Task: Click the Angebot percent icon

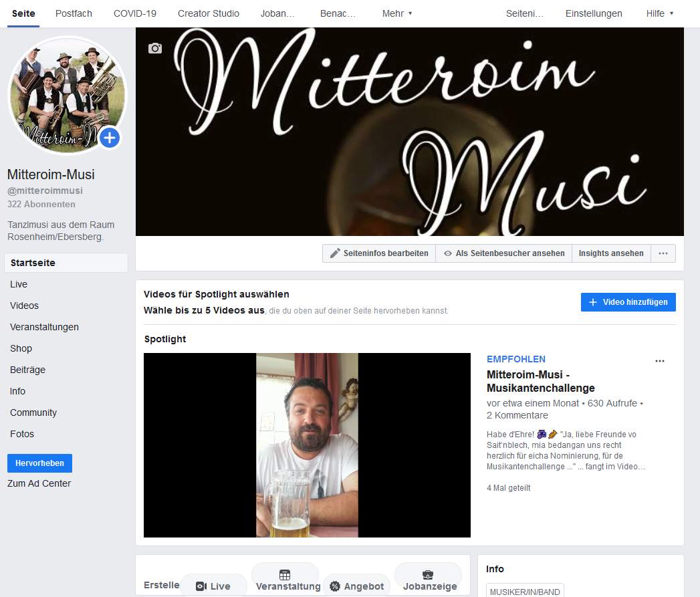Action: [x=335, y=586]
